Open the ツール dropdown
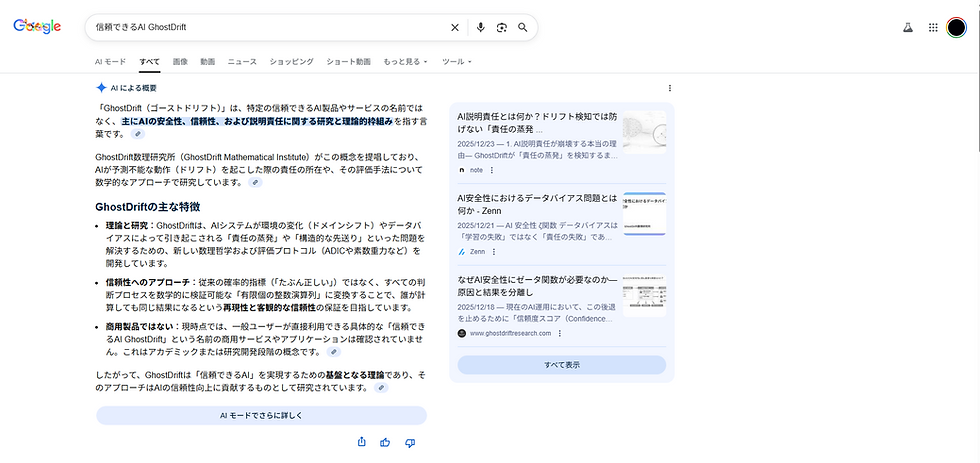The height and width of the screenshot is (463, 980). tap(456, 62)
